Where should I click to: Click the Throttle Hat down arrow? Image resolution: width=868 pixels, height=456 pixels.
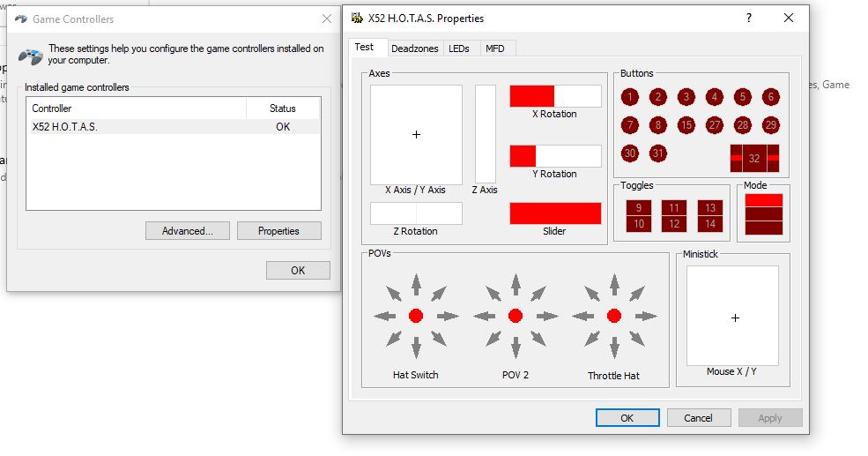(x=614, y=348)
